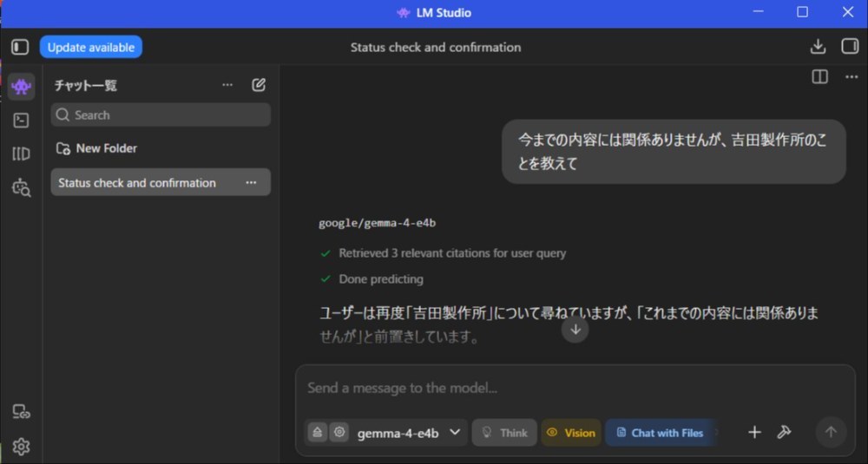Viewport: 868px width, 464px height.
Task: Open options for Status check and confirmation chat
Action: pyautogui.click(x=252, y=182)
